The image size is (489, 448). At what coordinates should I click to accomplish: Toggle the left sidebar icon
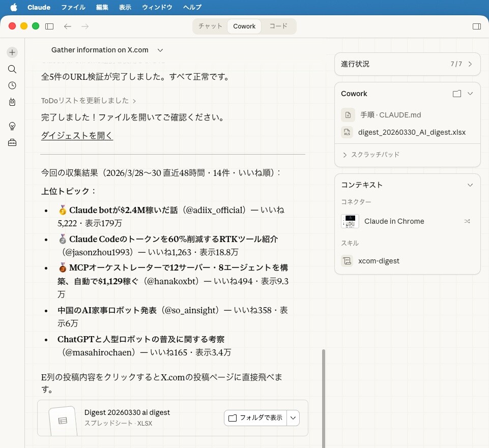(49, 26)
